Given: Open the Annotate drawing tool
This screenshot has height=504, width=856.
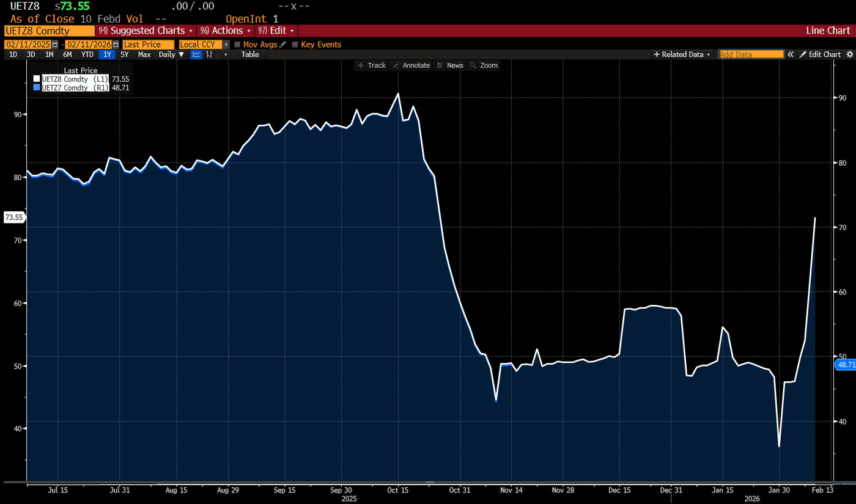Looking at the screenshot, I should [411, 65].
